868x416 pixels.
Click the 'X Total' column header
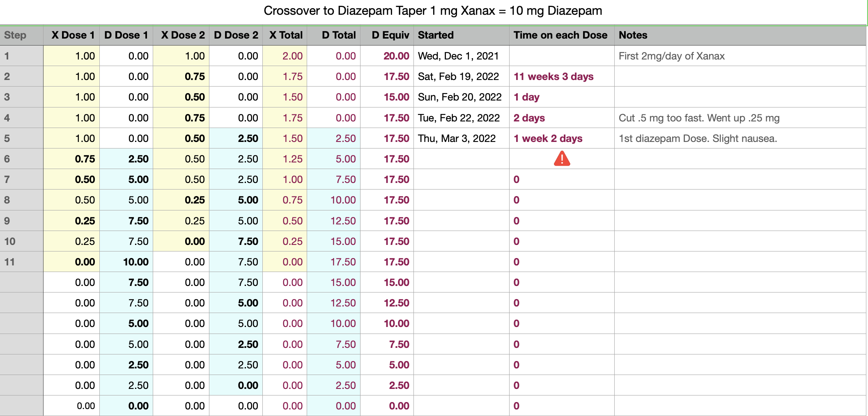285,35
